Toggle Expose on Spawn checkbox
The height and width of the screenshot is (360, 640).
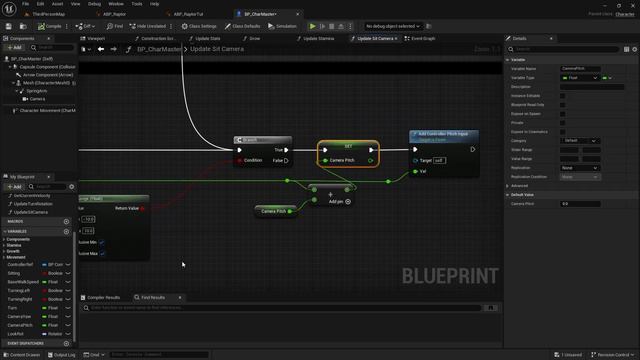562,114
